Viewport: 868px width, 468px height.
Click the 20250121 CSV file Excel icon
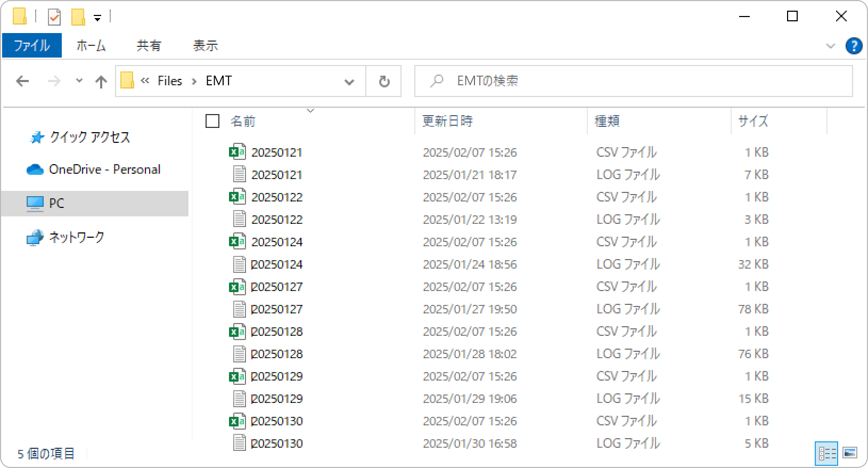coord(238,152)
